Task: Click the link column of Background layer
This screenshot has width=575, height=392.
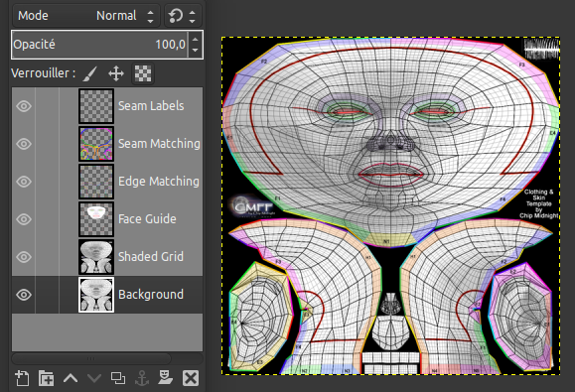Action: (48, 295)
